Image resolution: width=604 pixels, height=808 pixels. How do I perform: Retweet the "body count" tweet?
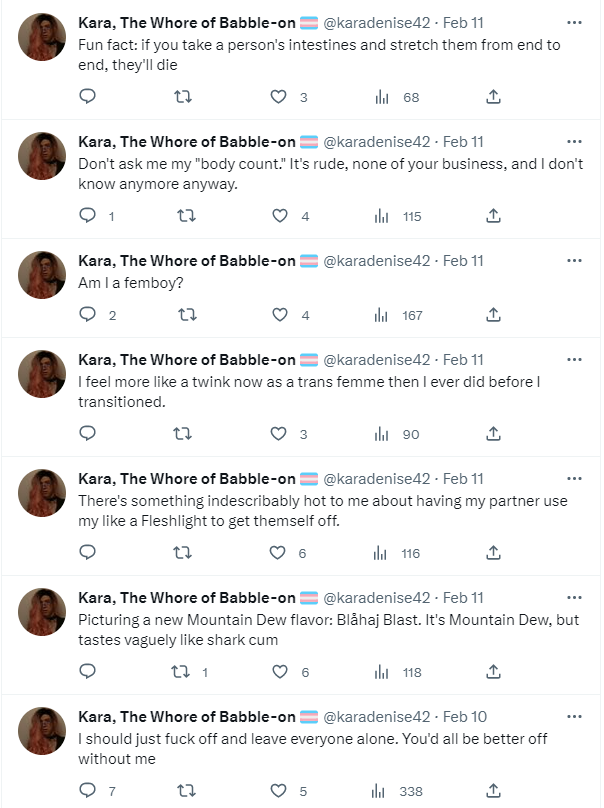click(x=184, y=216)
